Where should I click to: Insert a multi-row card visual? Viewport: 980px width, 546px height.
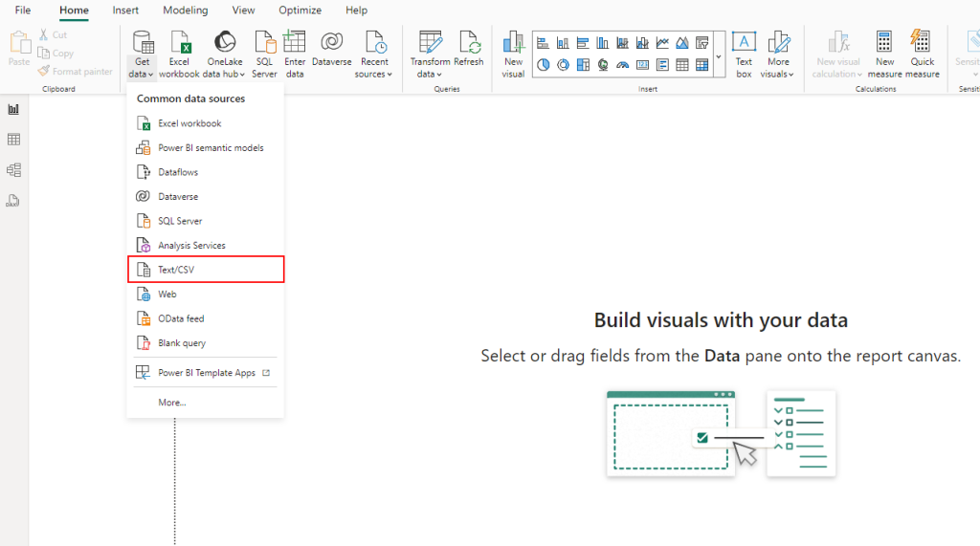point(662,65)
